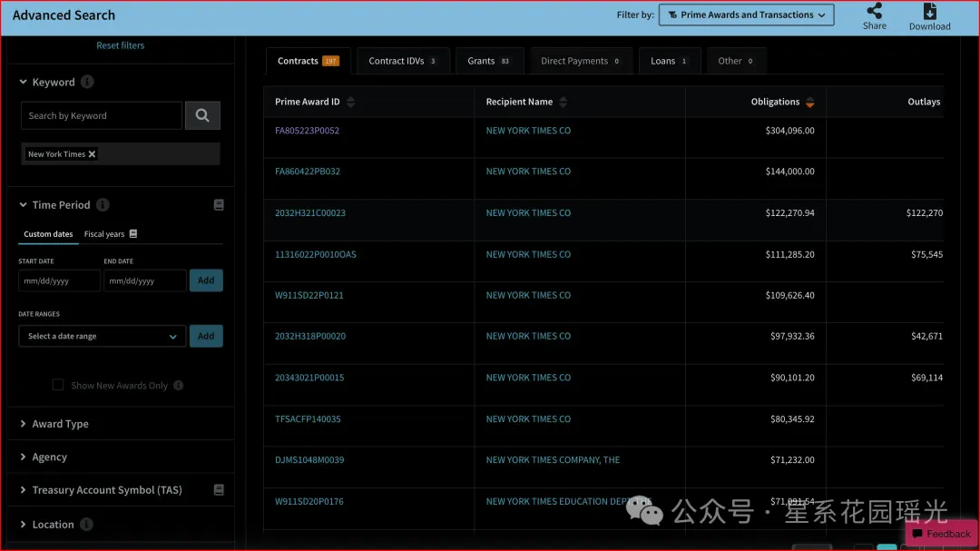Sort by Obligations column arrows
This screenshot has height=551, width=980.
(809, 103)
